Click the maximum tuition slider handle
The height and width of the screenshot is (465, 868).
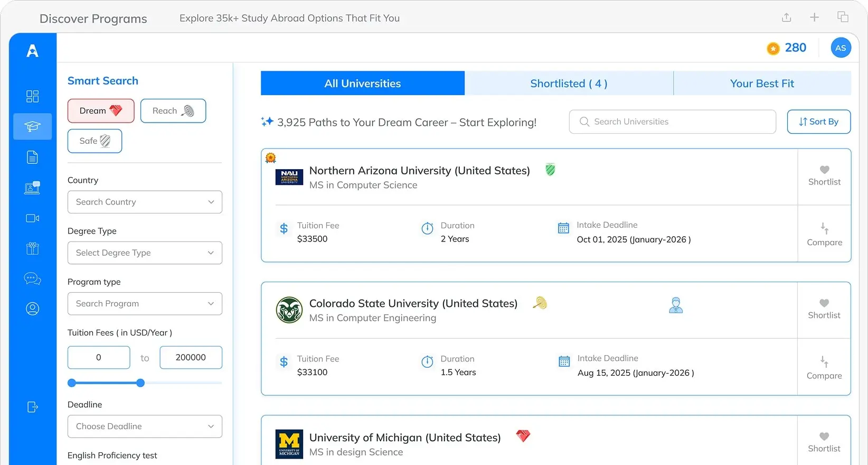[x=140, y=383]
